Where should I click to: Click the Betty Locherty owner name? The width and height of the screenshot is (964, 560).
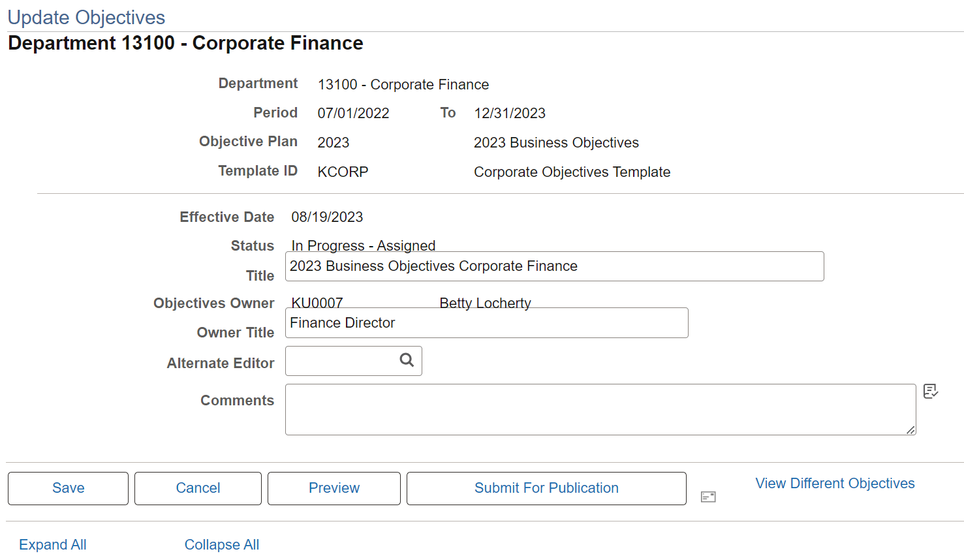[x=485, y=303]
